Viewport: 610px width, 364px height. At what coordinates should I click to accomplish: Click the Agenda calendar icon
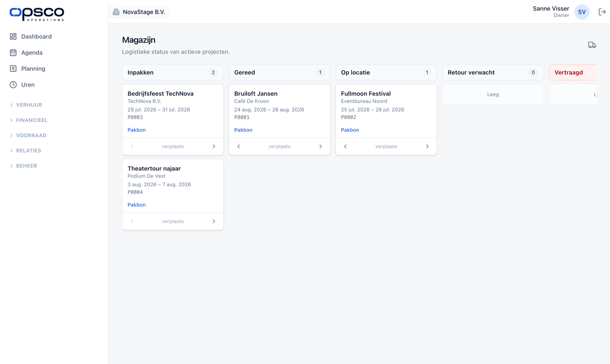pos(13,53)
